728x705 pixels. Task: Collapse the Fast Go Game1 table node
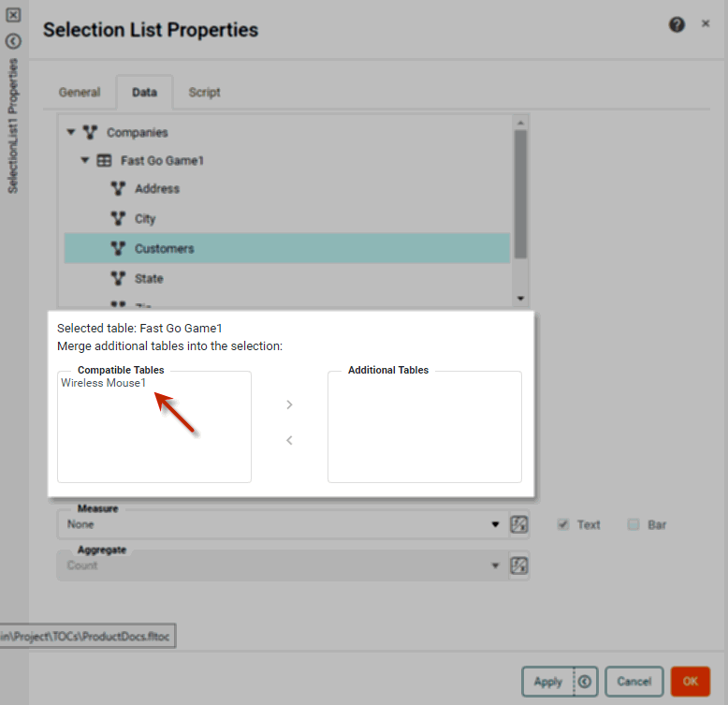[x=86, y=161]
